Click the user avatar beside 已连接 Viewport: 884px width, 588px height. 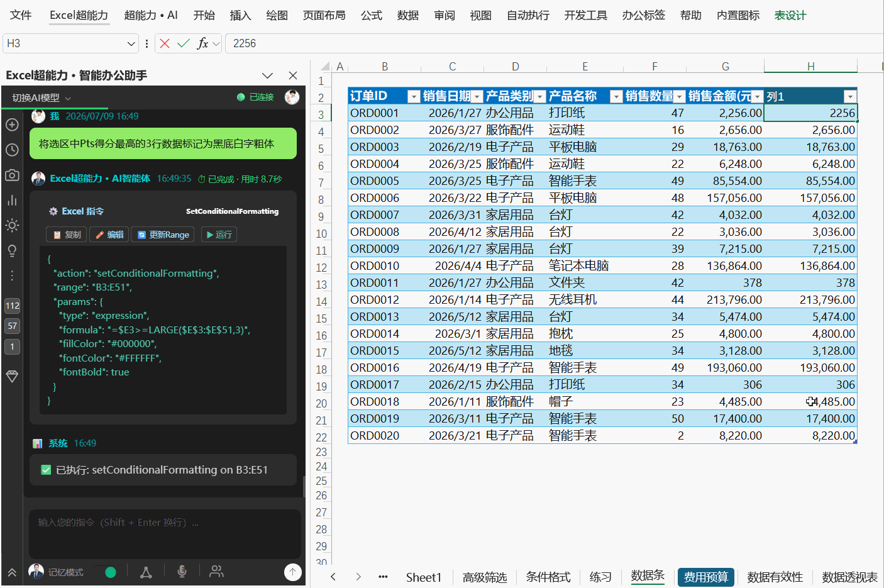coord(292,97)
